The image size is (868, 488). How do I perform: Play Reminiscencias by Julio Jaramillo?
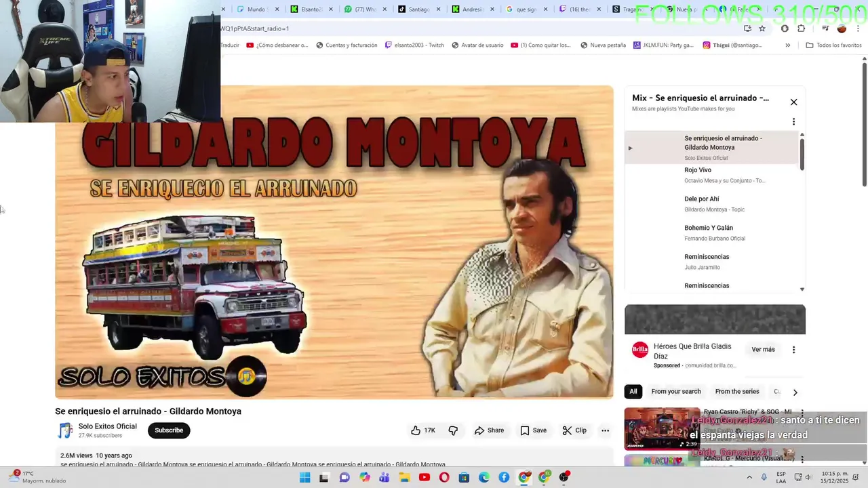coord(712,262)
